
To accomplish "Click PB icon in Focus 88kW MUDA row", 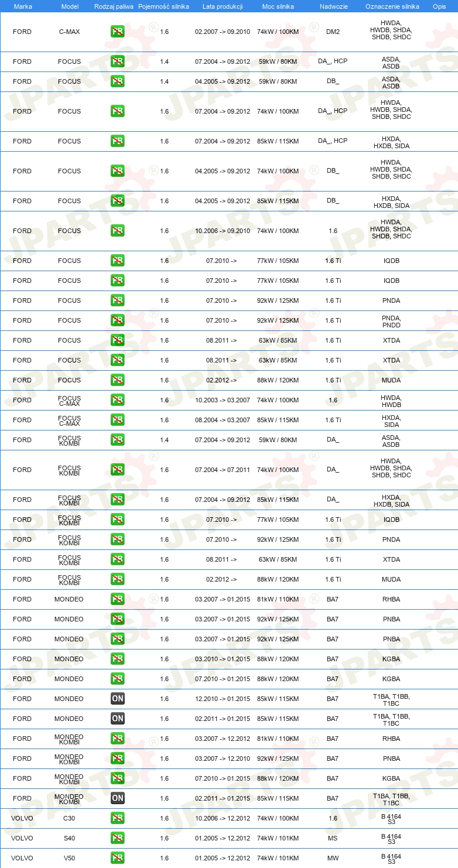I will pyautogui.click(x=118, y=380).
